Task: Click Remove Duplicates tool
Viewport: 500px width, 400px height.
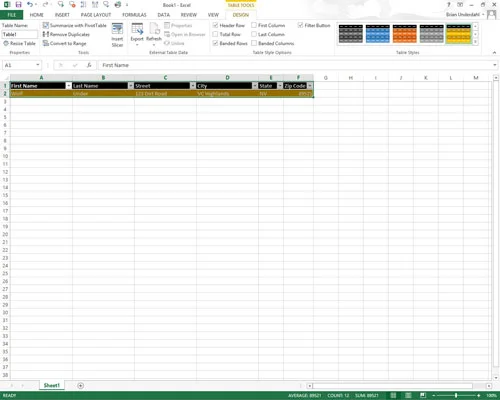Action: [66, 34]
